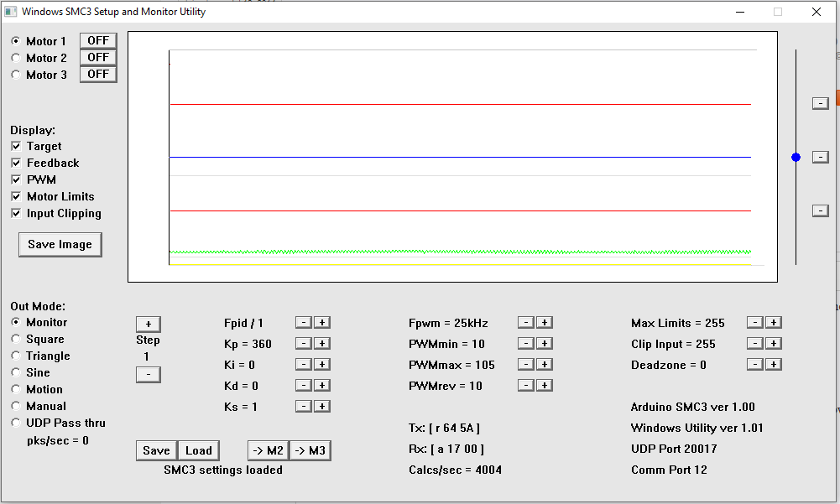
Task: Increase the Kp value
Action: pos(322,343)
